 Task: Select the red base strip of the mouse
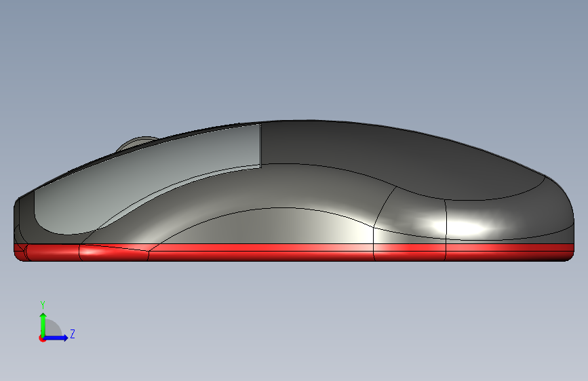coord(294,252)
